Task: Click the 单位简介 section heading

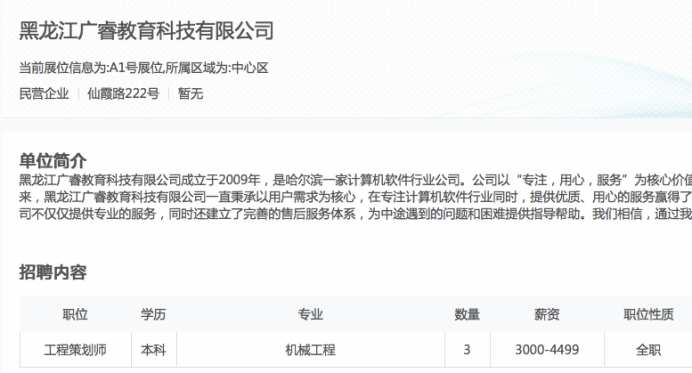Action: click(53, 161)
